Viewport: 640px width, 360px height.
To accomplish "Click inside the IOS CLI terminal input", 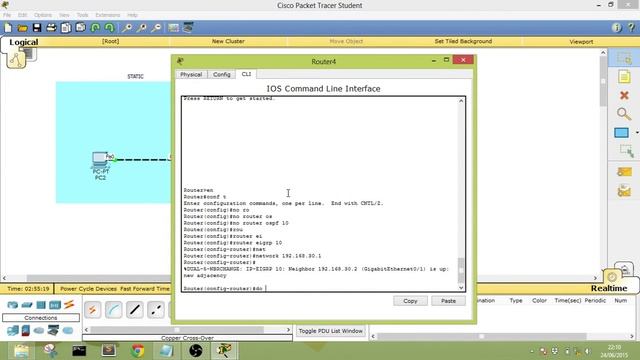I will (320, 194).
